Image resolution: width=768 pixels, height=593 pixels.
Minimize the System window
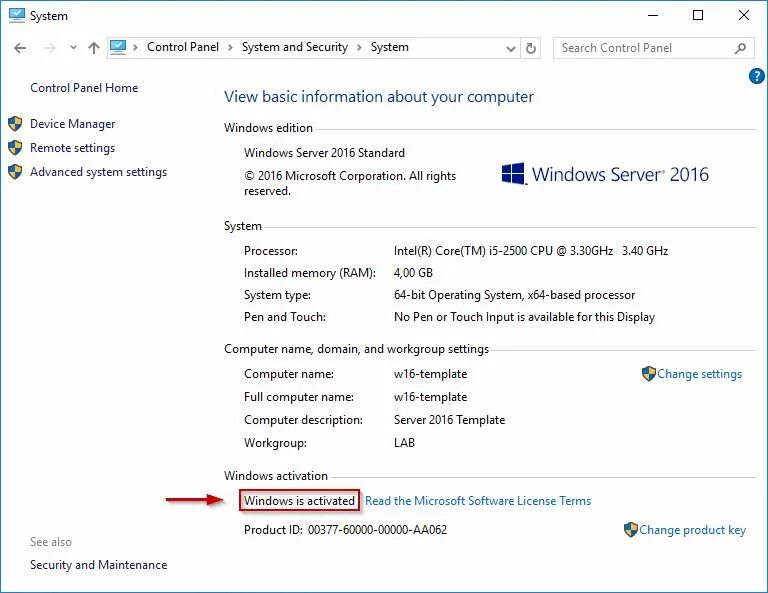point(653,15)
